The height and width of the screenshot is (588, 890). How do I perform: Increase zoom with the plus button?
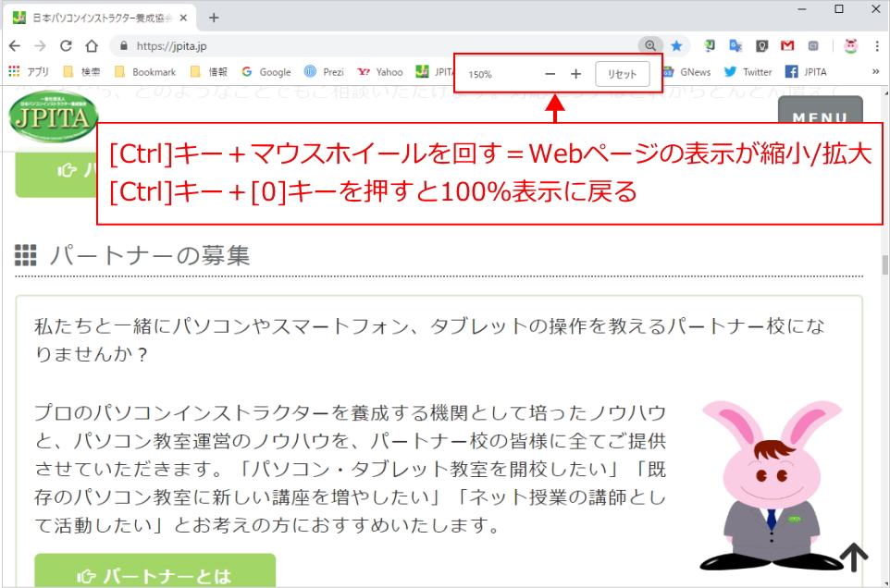coord(575,74)
